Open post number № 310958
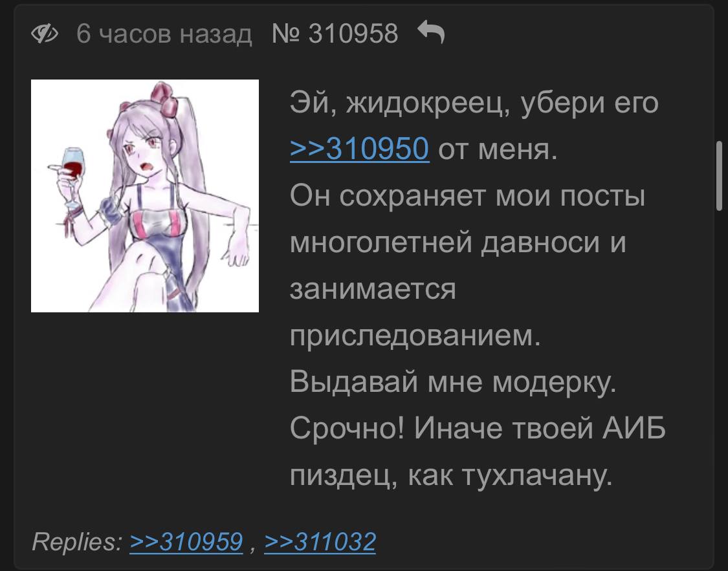The width and height of the screenshot is (728, 571). click(335, 34)
